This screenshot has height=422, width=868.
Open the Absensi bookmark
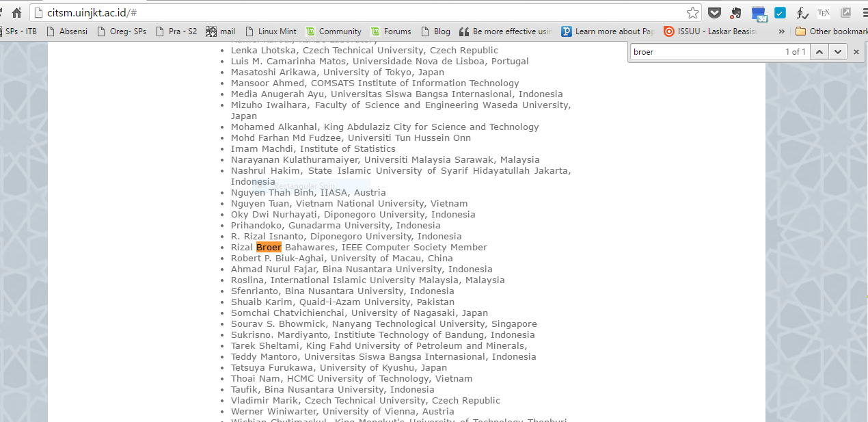(67, 31)
